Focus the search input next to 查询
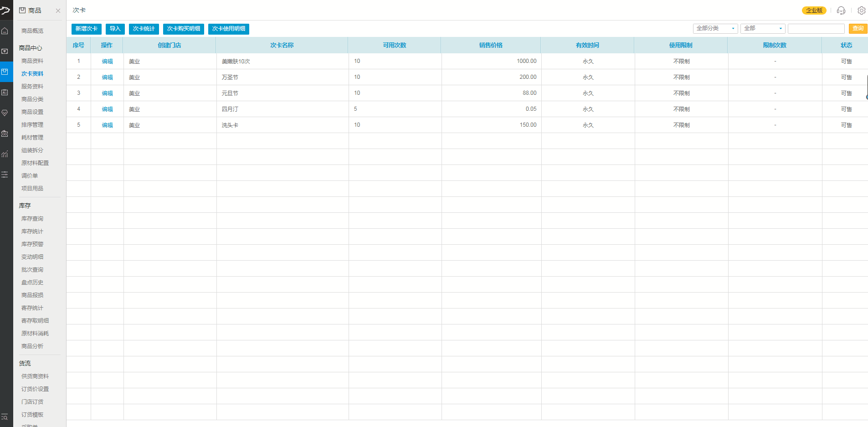 coord(816,29)
